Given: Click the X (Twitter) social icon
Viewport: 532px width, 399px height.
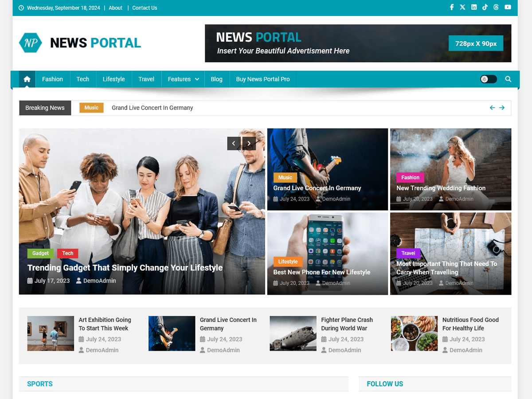Looking at the screenshot, I should pyautogui.click(x=462, y=7).
